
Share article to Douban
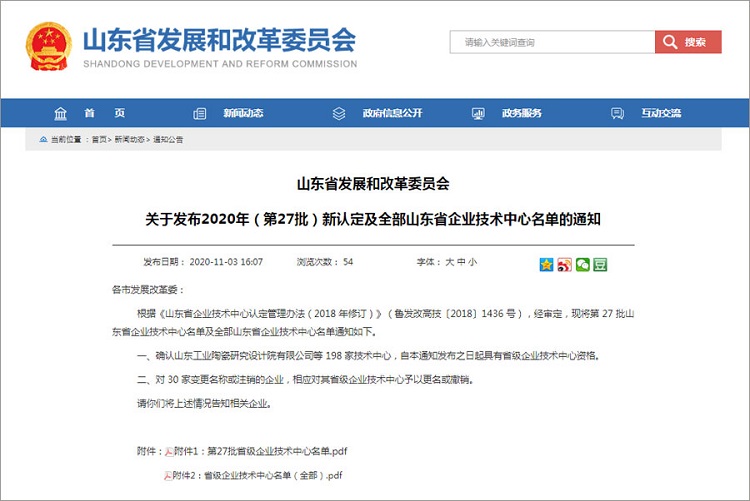coord(600,264)
